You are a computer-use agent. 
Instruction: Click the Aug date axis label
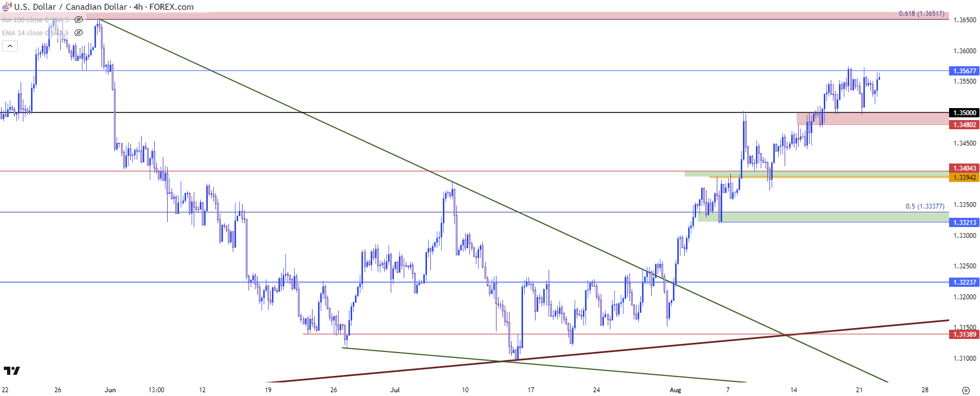(675, 390)
